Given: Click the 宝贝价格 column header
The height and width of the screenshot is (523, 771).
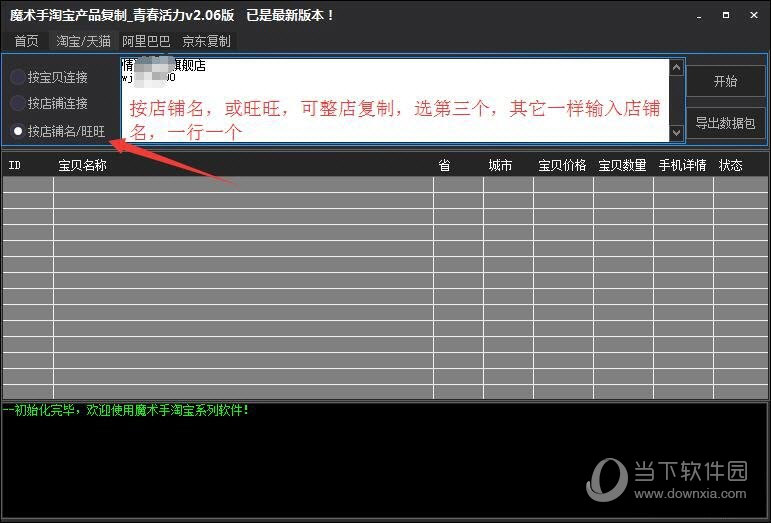Looking at the screenshot, I should 563,165.
